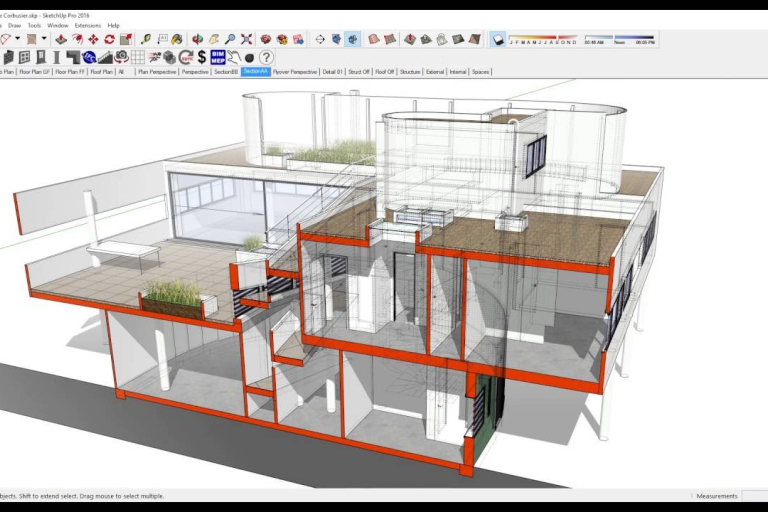
Task: Select the Move tool
Action: (x=93, y=39)
